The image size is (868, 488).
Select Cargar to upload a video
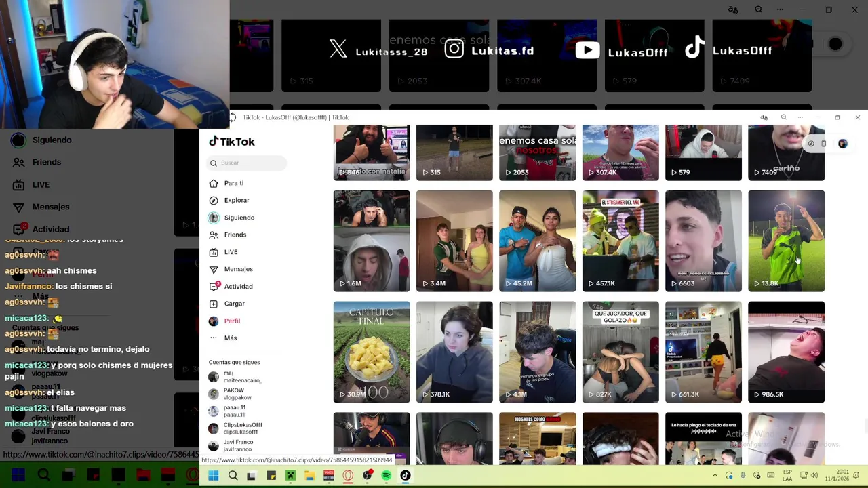click(x=234, y=304)
